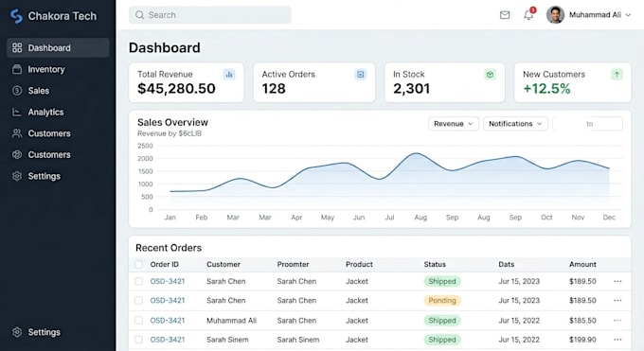Open Analytics chart icon in sidebar
644x351 pixels.
click(x=17, y=112)
